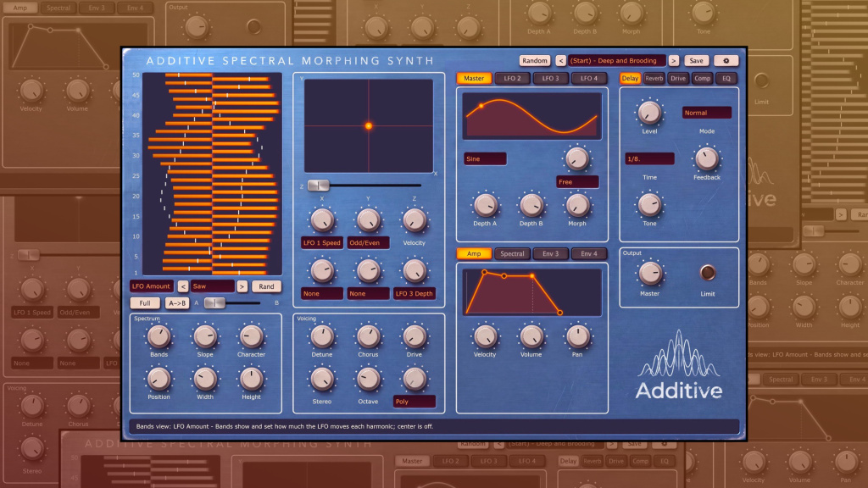
Task: Click the delay Tone knob
Action: click(649, 205)
